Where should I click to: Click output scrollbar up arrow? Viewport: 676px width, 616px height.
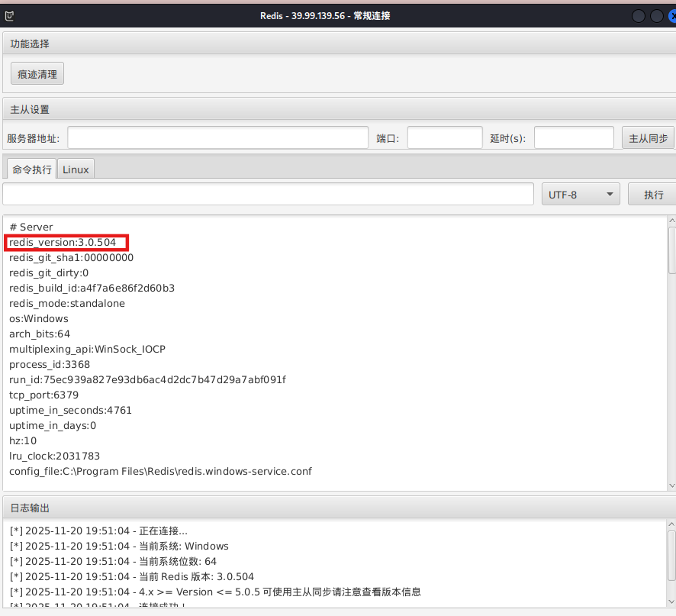coord(671,221)
